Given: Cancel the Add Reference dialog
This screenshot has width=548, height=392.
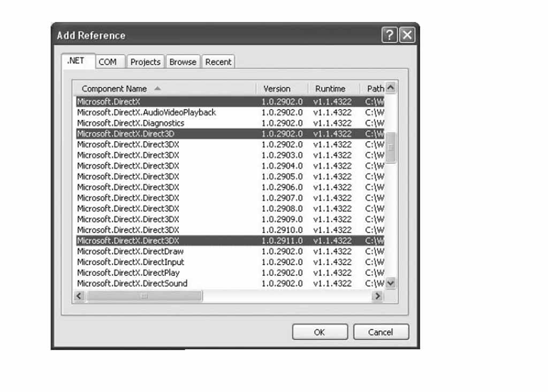Looking at the screenshot, I should tap(381, 332).
